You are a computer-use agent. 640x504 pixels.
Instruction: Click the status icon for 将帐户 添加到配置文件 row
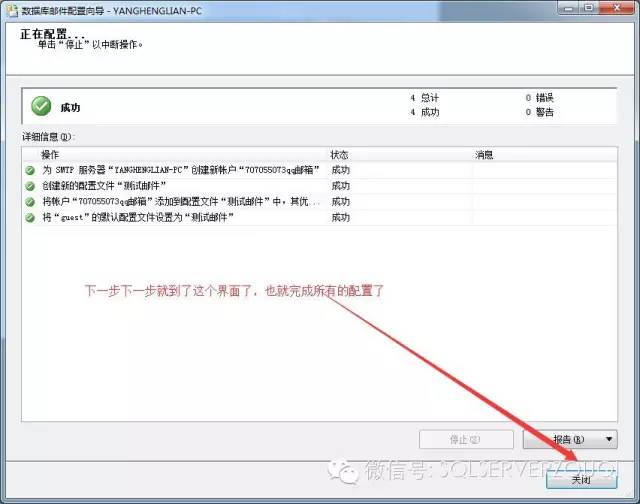point(30,202)
